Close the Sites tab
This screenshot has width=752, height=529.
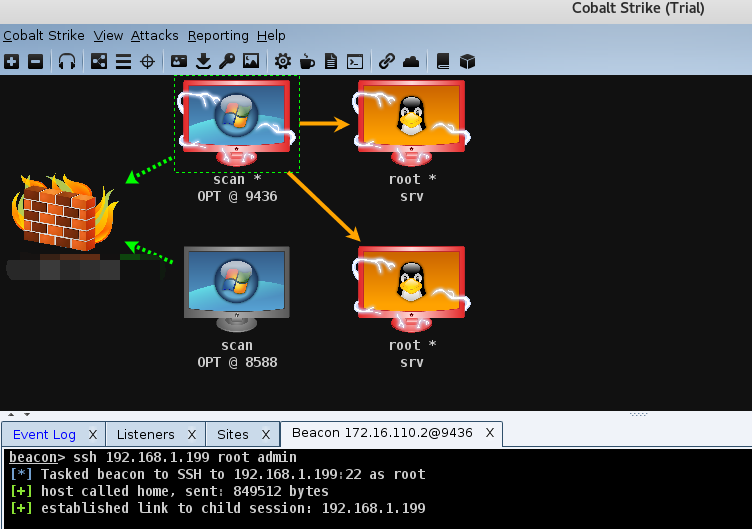click(266, 435)
